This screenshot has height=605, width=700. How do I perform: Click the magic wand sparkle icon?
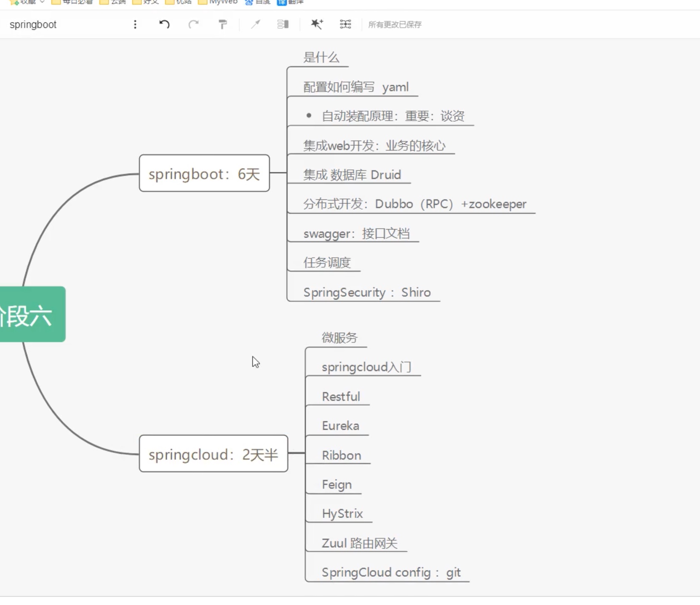click(317, 24)
